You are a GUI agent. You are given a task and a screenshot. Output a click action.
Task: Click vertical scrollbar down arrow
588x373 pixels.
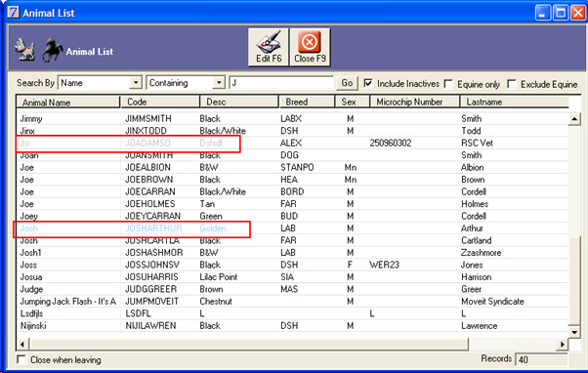[x=574, y=332]
